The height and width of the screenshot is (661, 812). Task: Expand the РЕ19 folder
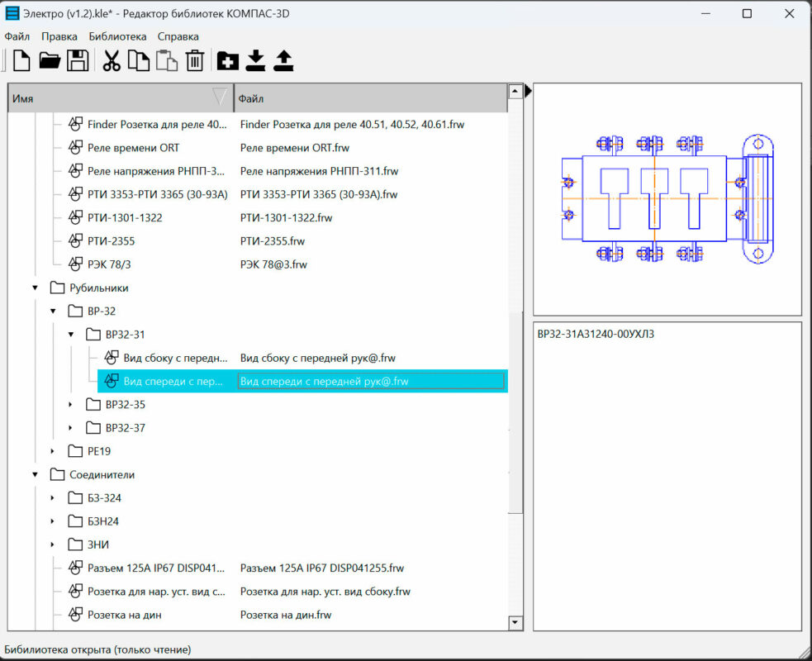tap(53, 451)
